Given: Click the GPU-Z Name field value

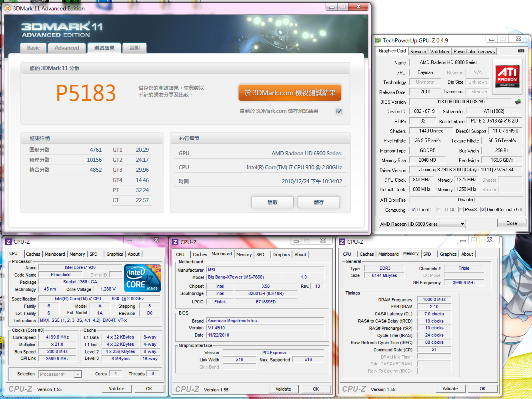Looking at the screenshot, I should [449, 62].
